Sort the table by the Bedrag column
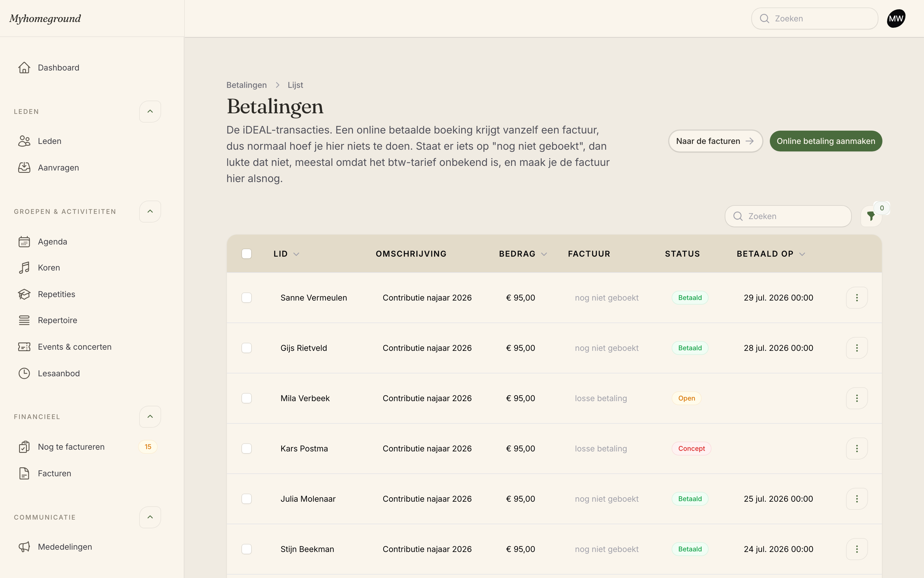The image size is (924, 578). coord(523,254)
